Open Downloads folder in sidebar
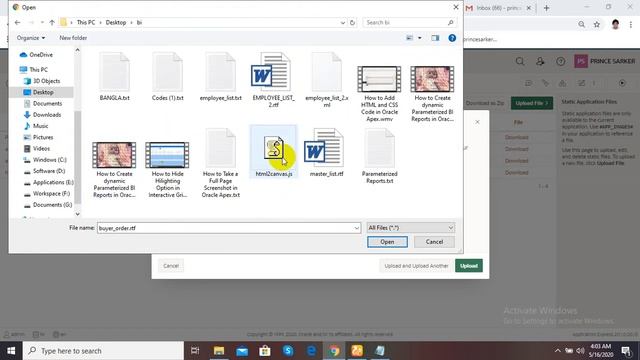The image size is (640, 360). coord(47,115)
